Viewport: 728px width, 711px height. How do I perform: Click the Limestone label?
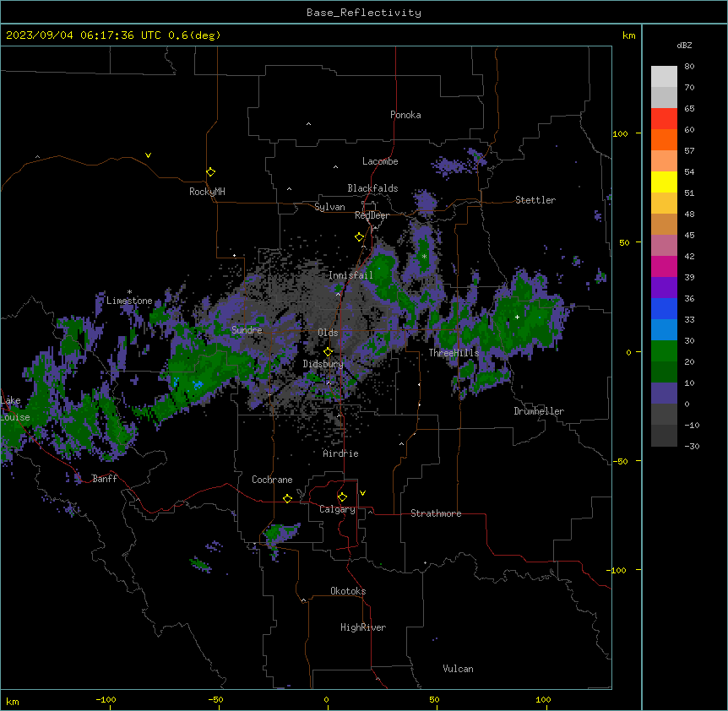(x=129, y=301)
